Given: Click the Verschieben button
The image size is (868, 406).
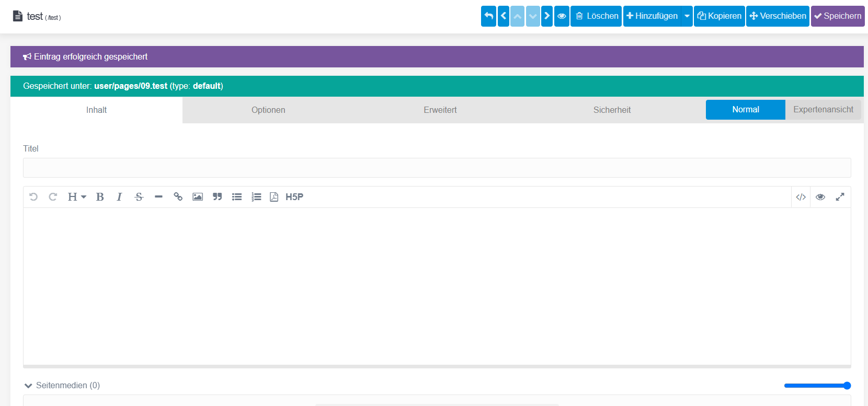Looking at the screenshot, I should [778, 16].
